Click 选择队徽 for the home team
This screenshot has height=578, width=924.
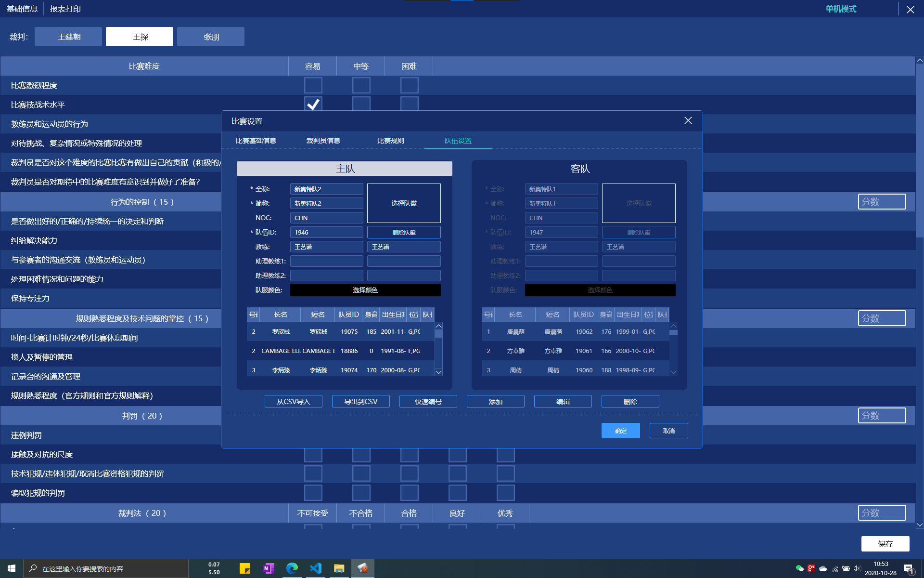pyautogui.click(x=404, y=203)
